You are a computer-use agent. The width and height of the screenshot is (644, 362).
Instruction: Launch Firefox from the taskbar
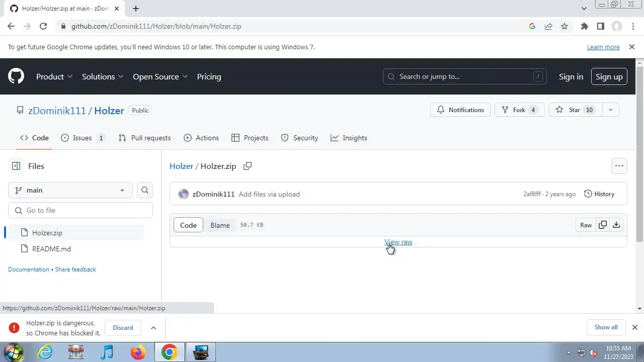138,352
